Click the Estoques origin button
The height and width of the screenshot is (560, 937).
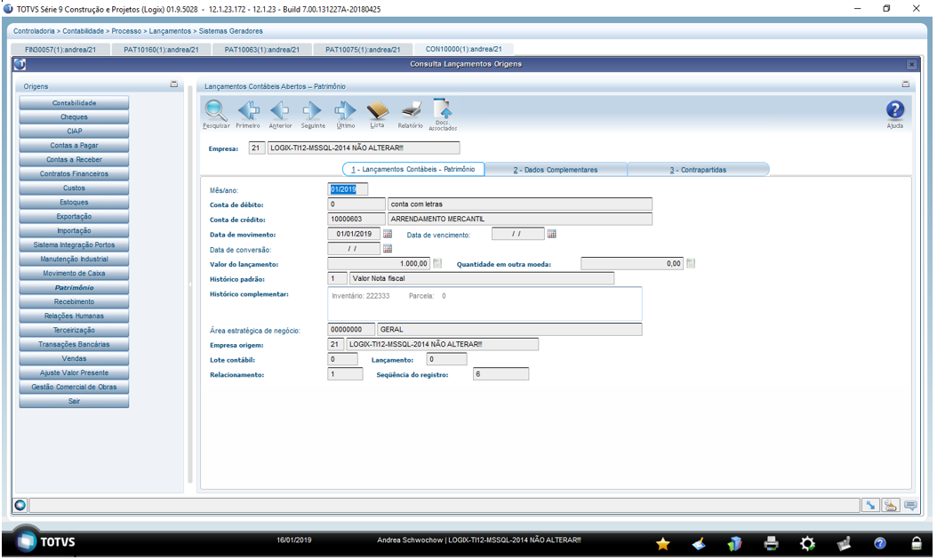(x=74, y=202)
